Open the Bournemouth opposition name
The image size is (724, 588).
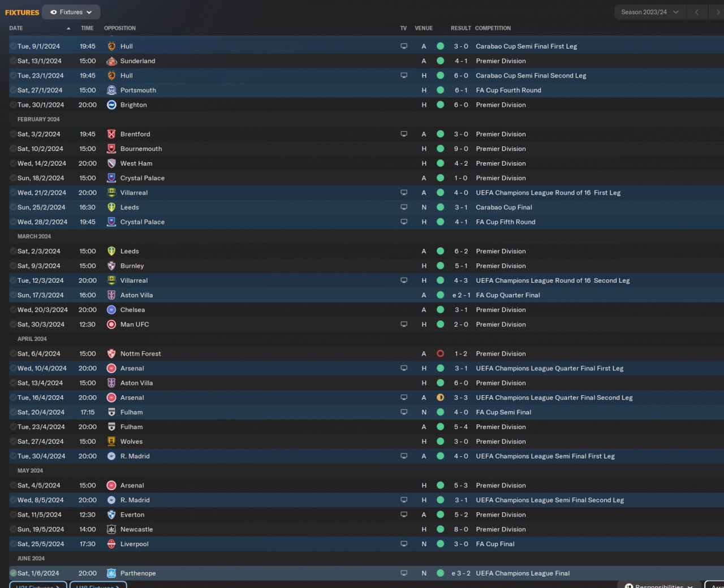click(x=141, y=149)
